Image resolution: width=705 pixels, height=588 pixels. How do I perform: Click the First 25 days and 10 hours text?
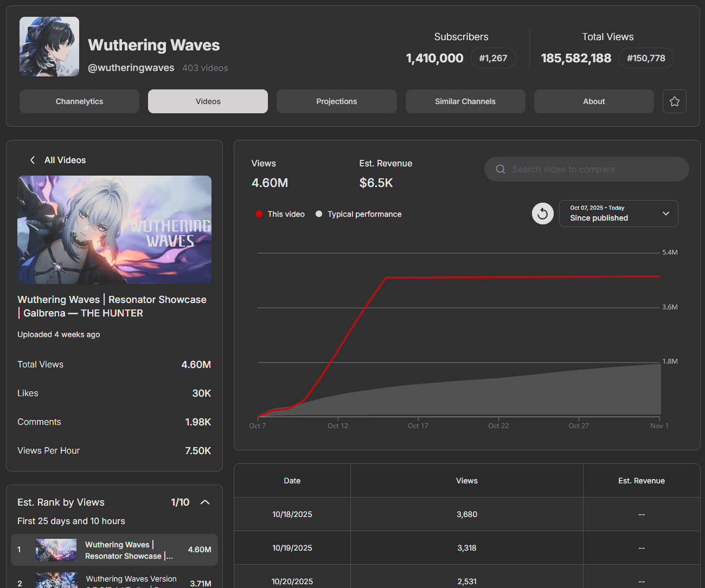click(71, 521)
